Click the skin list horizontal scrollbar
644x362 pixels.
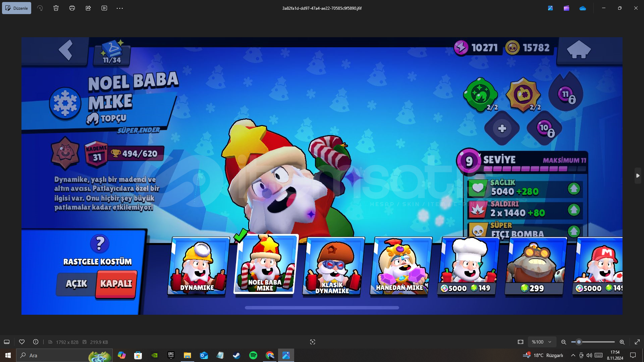(x=322, y=307)
